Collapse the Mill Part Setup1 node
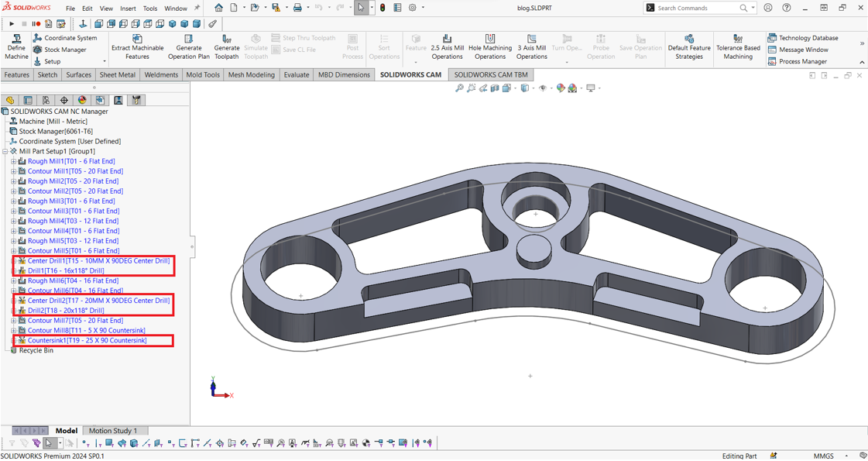The height and width of the screenshot is (461, 868). coord(5,152)
